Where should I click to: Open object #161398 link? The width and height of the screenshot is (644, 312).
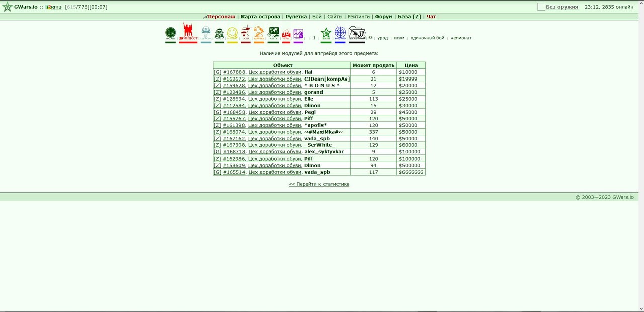[234, 125]
